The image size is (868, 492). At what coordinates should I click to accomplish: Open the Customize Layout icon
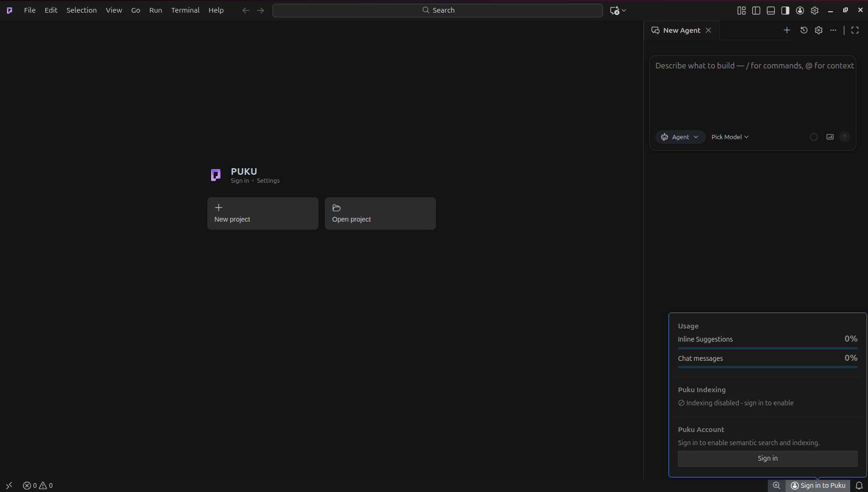(742, 10)
